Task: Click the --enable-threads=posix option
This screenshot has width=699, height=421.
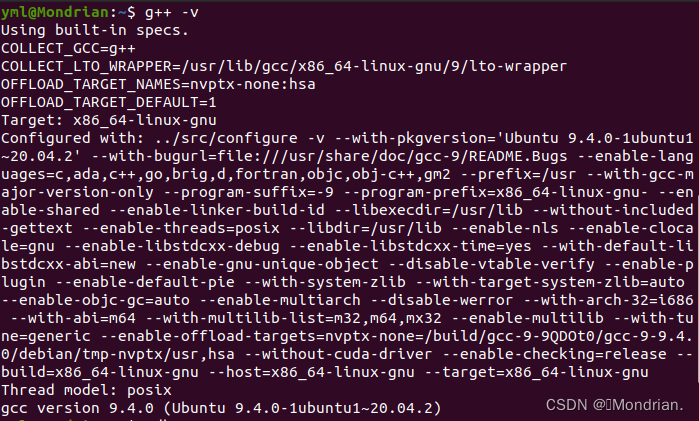Action: 181,228
